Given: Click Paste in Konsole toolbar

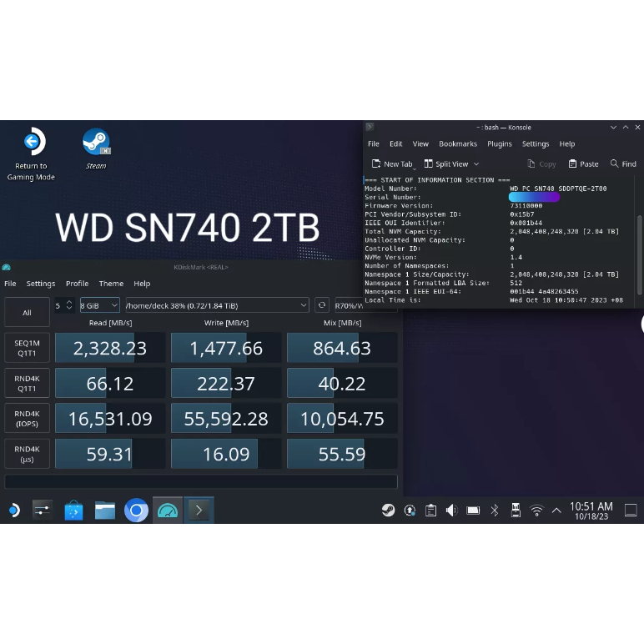Looking at the screenshot, I should click(x=583, y=164).
